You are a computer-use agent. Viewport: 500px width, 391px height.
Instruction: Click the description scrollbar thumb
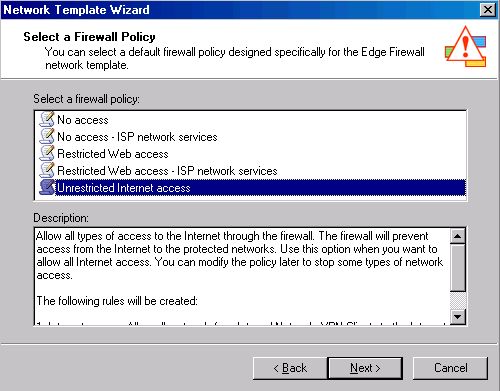(x=458, y=267)
